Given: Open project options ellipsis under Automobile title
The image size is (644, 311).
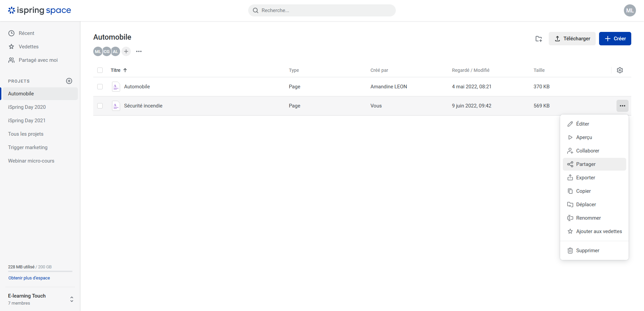Looking at the screenshot, I should coord(139,51).
